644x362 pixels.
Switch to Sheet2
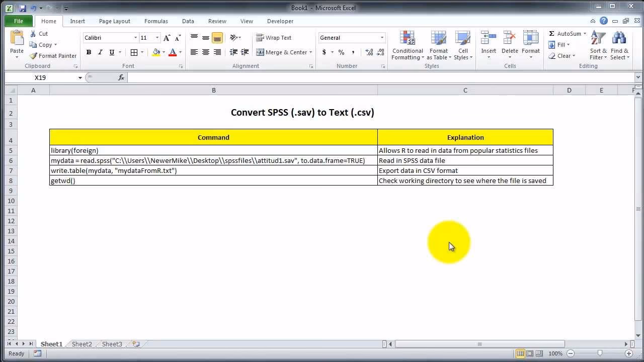(x=82, y=344)
